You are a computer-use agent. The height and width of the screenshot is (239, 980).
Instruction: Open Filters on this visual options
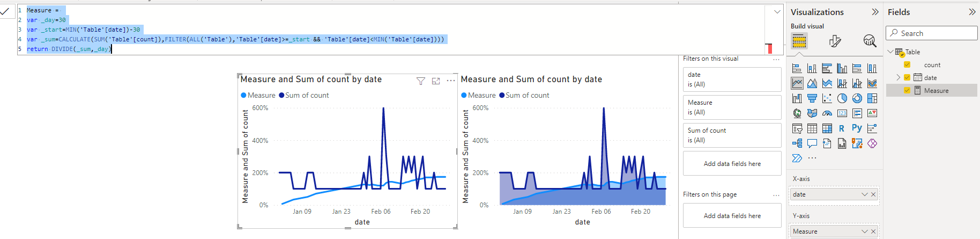coord(776,59)
